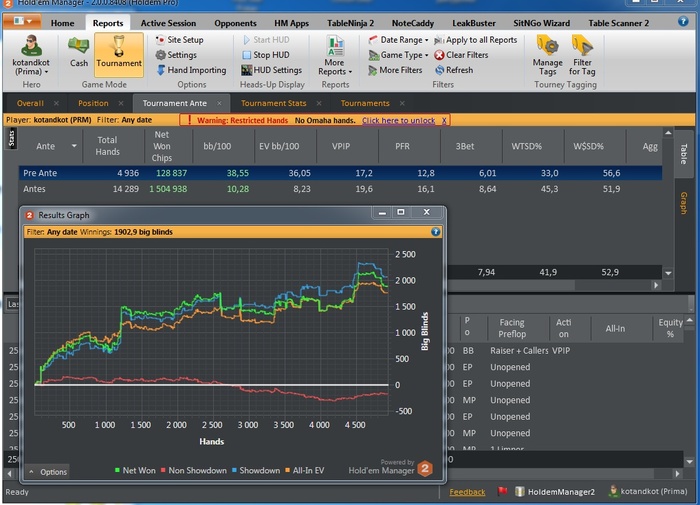Open HUD Settings
The image size is (700, 505).
point(271,70)
